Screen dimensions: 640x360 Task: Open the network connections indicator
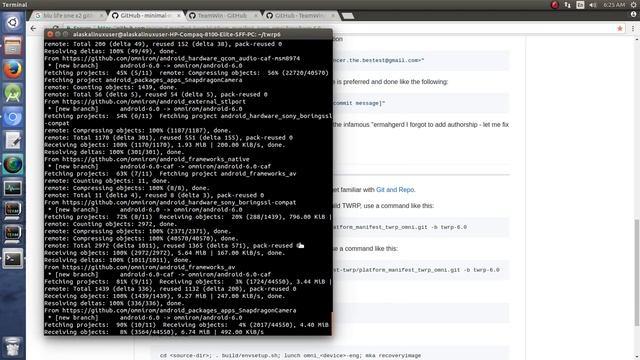tap(568, 5)
